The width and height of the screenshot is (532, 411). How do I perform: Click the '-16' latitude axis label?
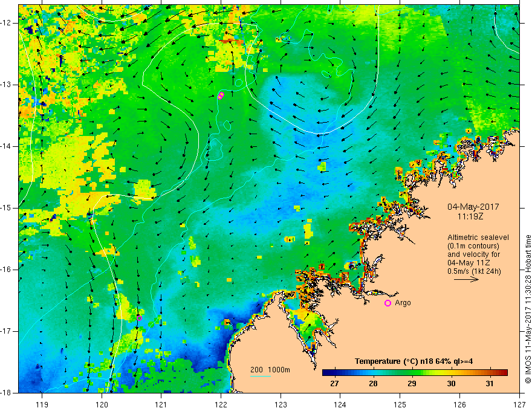click(6, 270)
